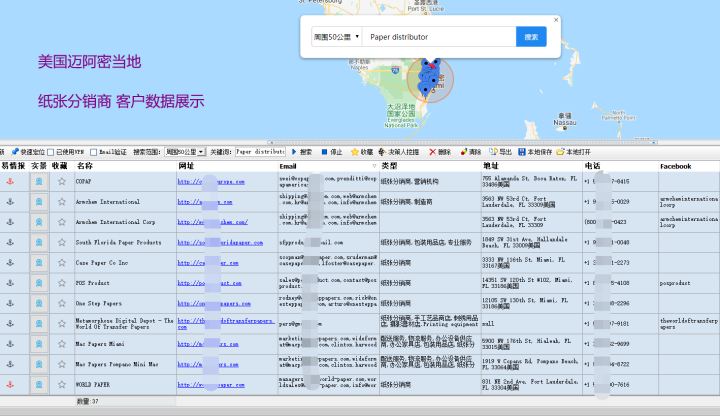Click the anchor icon in Armchem International row
The image size is (720, 416).
(x=10, y=202)
